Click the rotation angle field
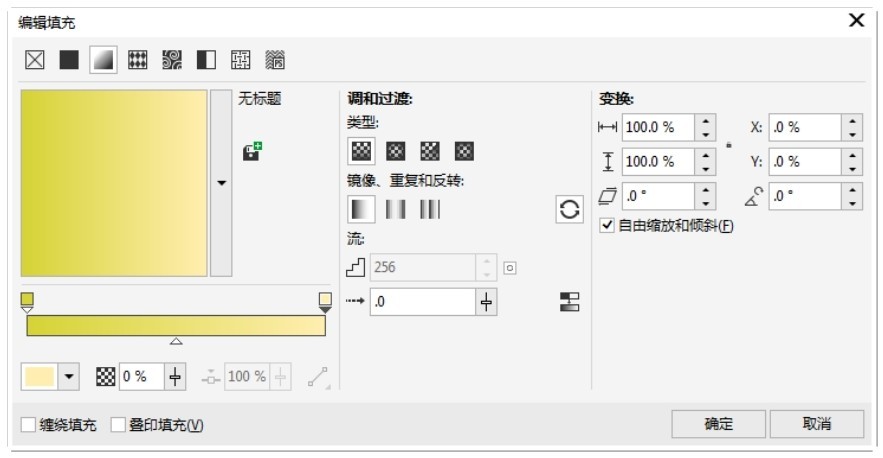 [x=805, y=196]
